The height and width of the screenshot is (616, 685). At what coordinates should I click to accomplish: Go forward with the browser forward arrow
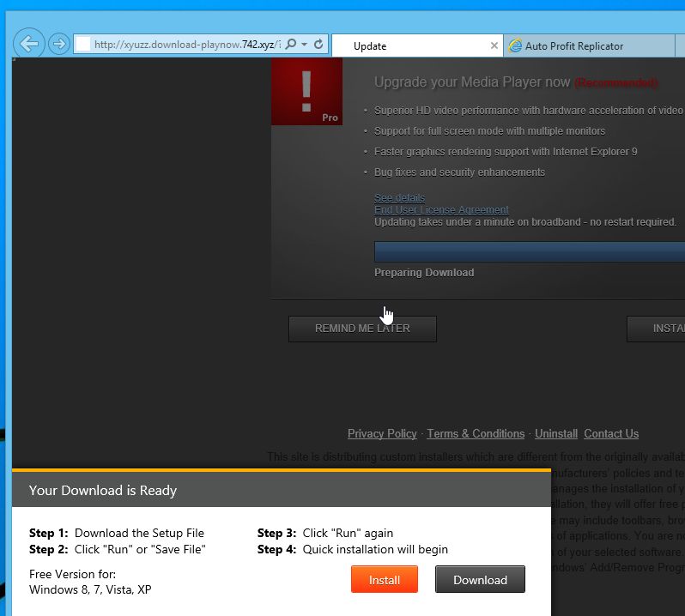coord(59,44)
